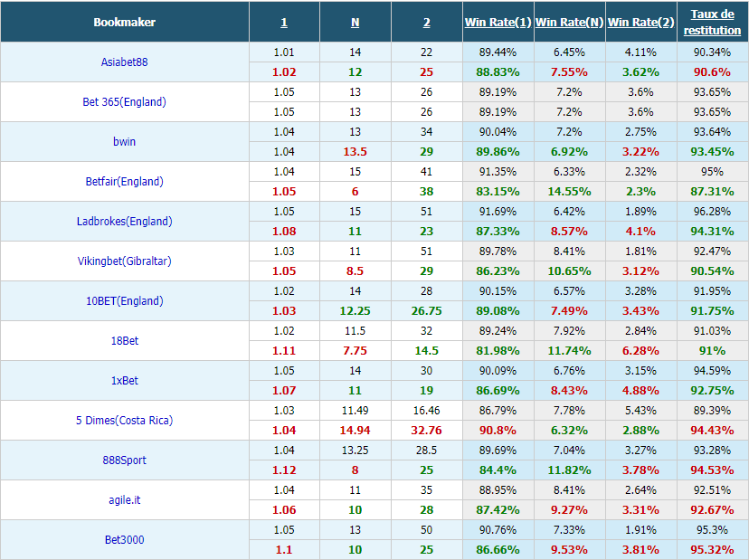Open the Asiabet88 bookmaker link
Viewport: 749px width, 560px height.
tap(124, 62)
